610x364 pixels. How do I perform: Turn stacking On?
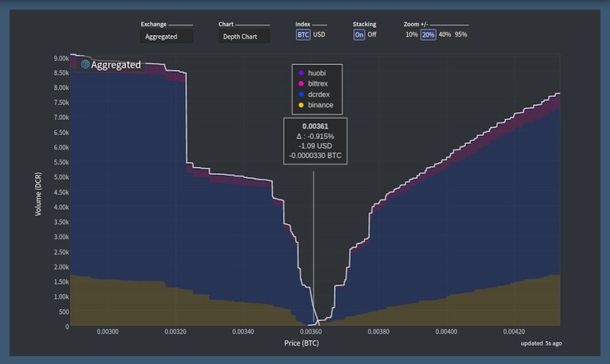359,35
